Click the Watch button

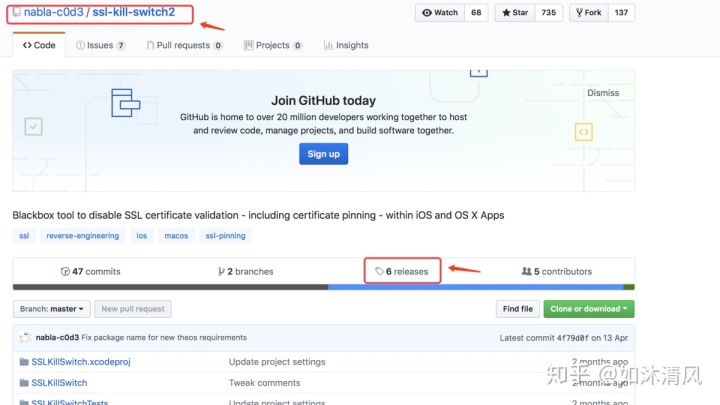pyautogui.click(x=440, y=12)
